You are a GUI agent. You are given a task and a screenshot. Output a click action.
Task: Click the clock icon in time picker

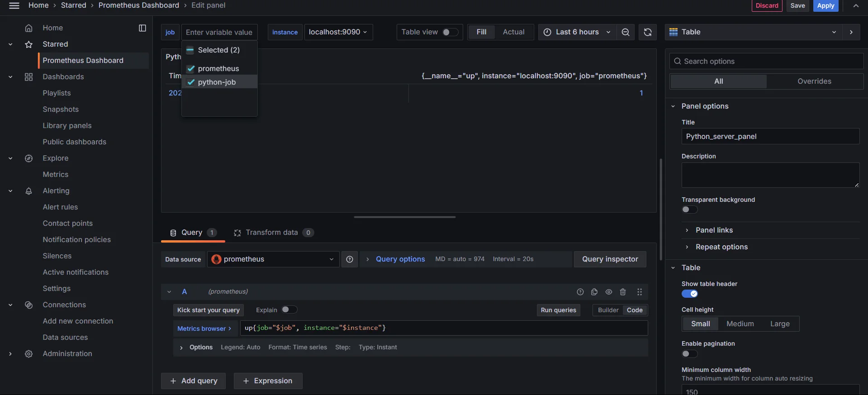547,32
